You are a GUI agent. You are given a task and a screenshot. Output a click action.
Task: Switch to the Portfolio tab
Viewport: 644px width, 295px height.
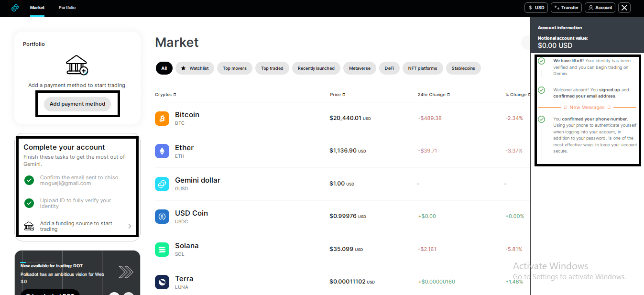[x=67, y=8]
